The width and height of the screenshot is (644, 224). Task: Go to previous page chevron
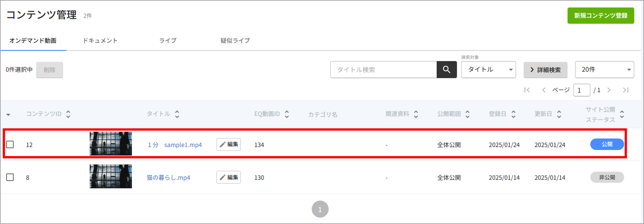tap(543, 90)
